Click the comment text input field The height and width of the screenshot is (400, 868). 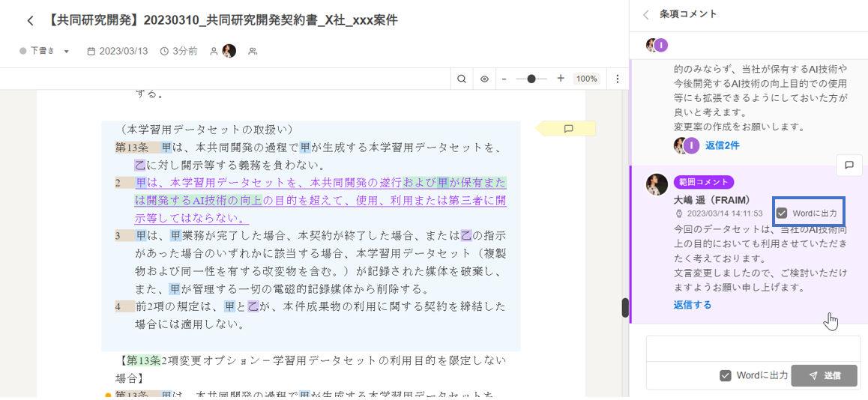pos(753,348)
